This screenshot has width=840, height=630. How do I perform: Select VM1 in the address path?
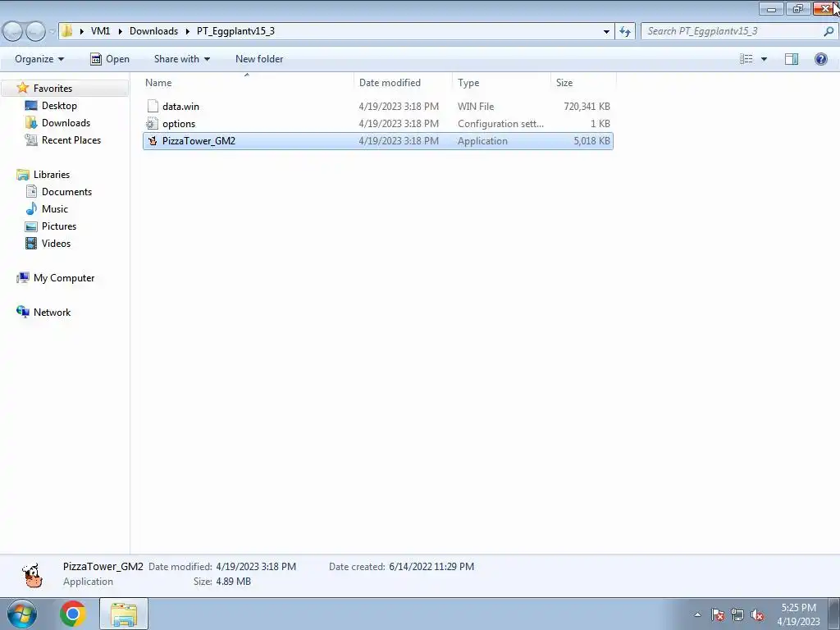click(100, 31)
